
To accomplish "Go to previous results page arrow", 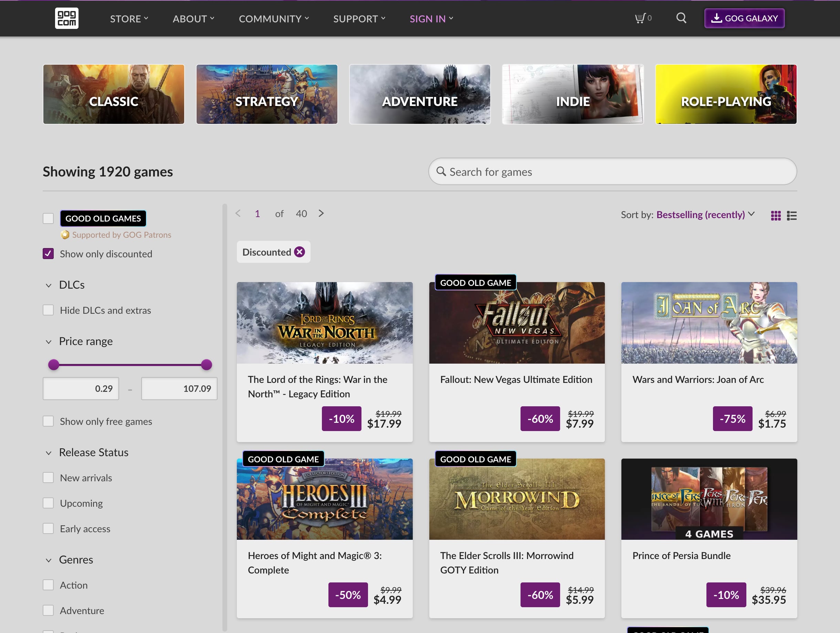I will click(238, 213).
